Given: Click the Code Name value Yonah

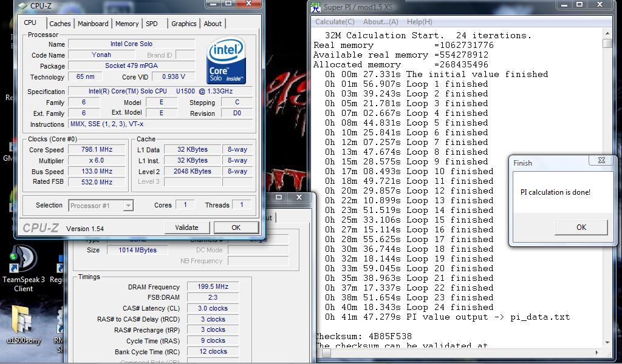Looking at the screenshot, I should pos(101,55).
